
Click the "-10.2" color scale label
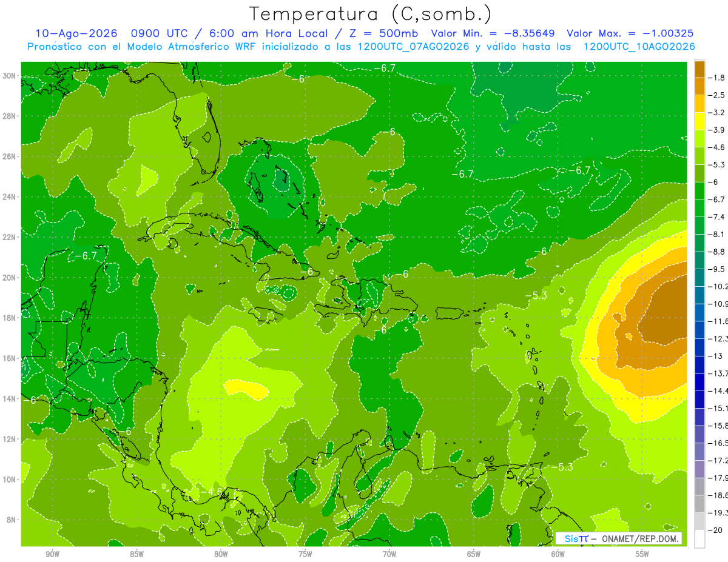coord(719,286)
